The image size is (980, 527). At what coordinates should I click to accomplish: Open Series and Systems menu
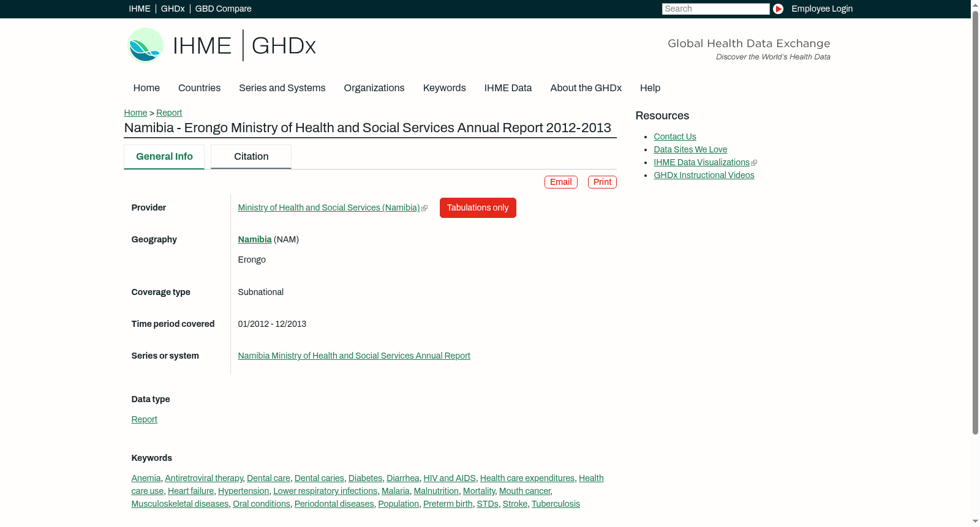pos(282,88)
